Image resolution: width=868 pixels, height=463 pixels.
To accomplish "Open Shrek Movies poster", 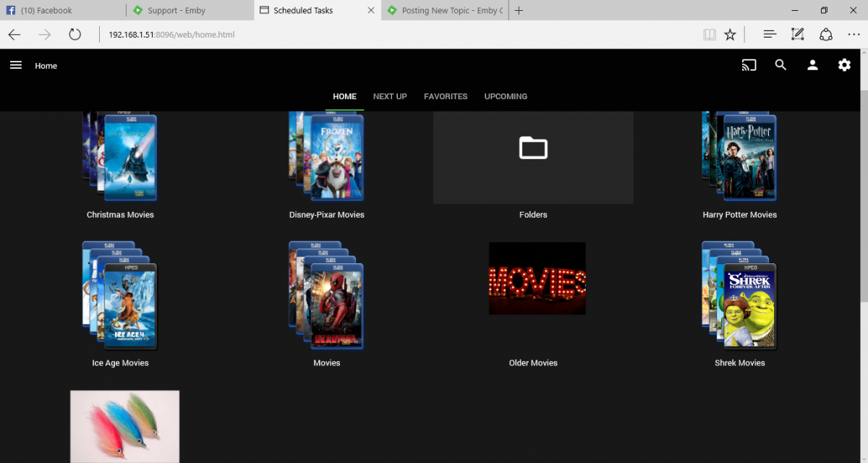I will pos(739,295).
